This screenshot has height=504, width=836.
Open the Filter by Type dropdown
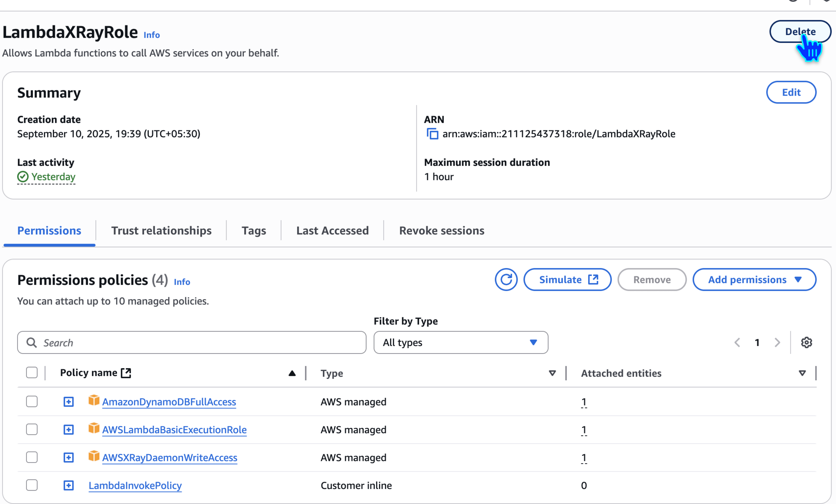(460, 342)
